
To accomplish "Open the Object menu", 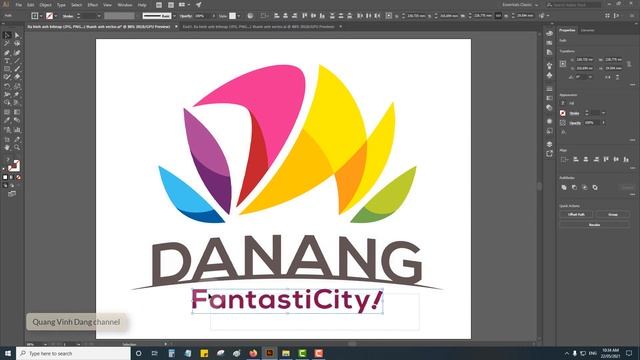I will 45,5.
